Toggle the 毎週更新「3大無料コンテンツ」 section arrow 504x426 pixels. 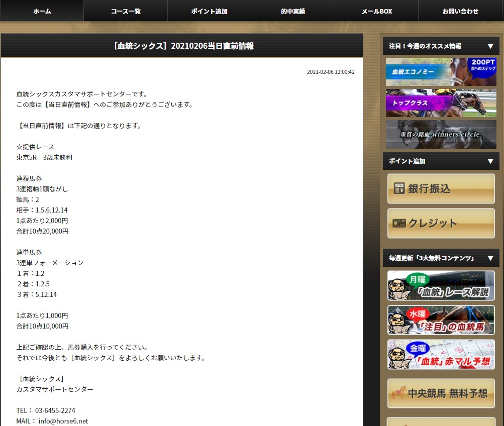point(490,258)
